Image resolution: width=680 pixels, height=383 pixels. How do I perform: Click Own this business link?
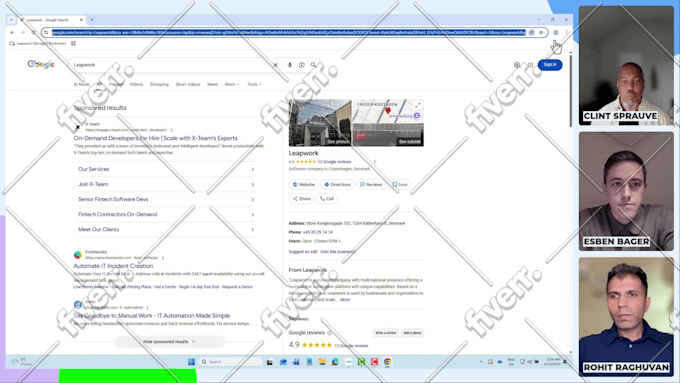coord(338,252)
